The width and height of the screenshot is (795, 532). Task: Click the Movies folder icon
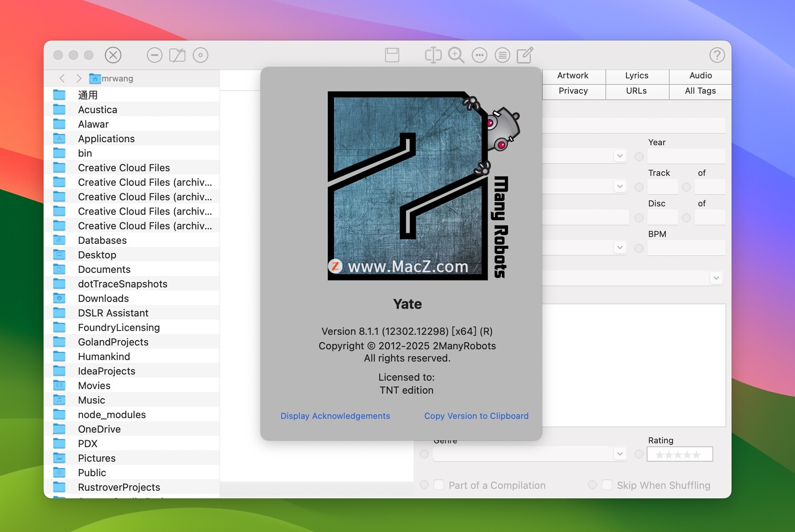[x=59, y=385]
